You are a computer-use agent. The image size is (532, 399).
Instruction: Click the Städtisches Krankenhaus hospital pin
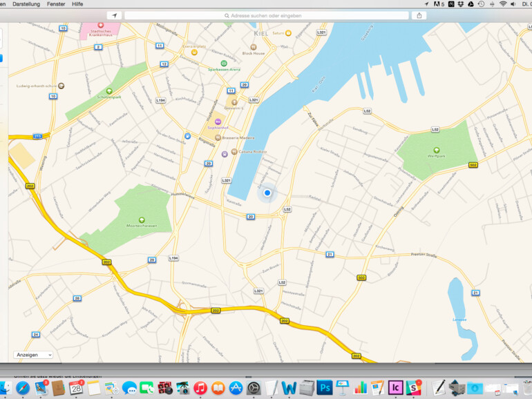click(101, 25)
